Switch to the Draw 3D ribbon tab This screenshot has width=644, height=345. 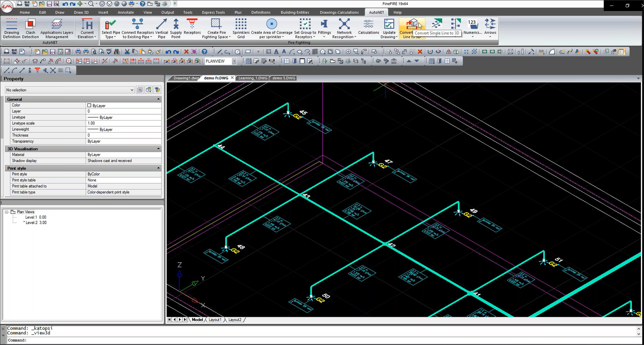pyautogui.click(x=81, y=12)
